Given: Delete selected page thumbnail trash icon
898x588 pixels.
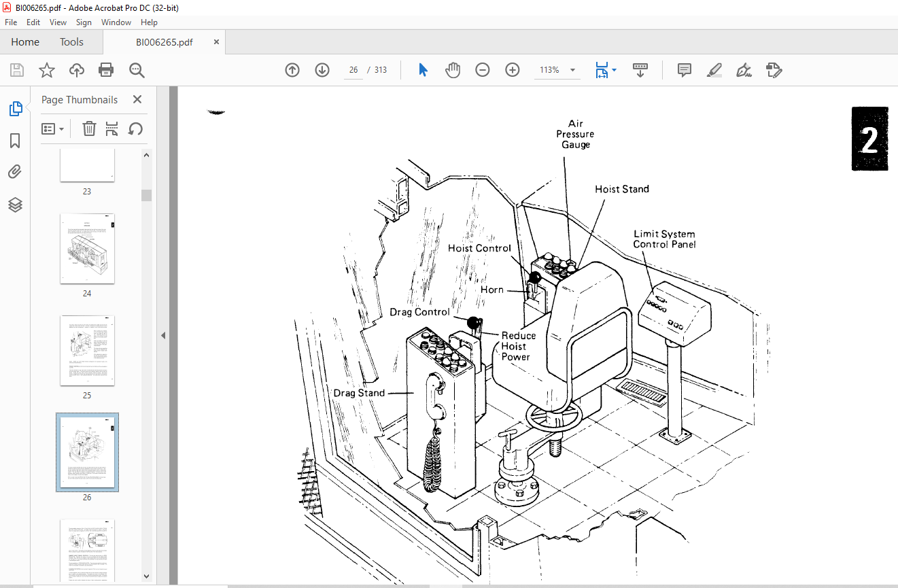Looking at the screenshot, I should [89, 128].
